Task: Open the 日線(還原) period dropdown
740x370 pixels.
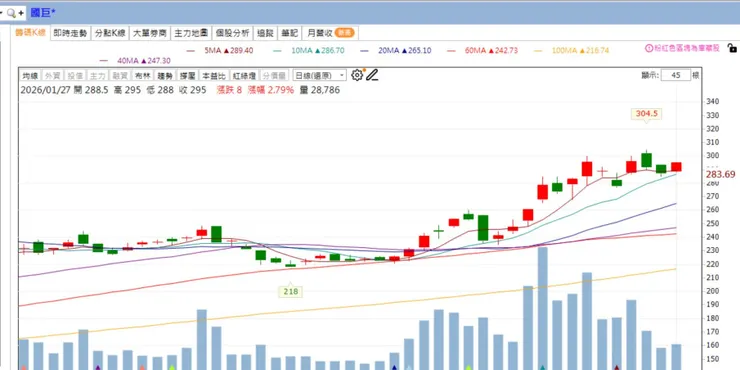Action: (x=320, y=76)
